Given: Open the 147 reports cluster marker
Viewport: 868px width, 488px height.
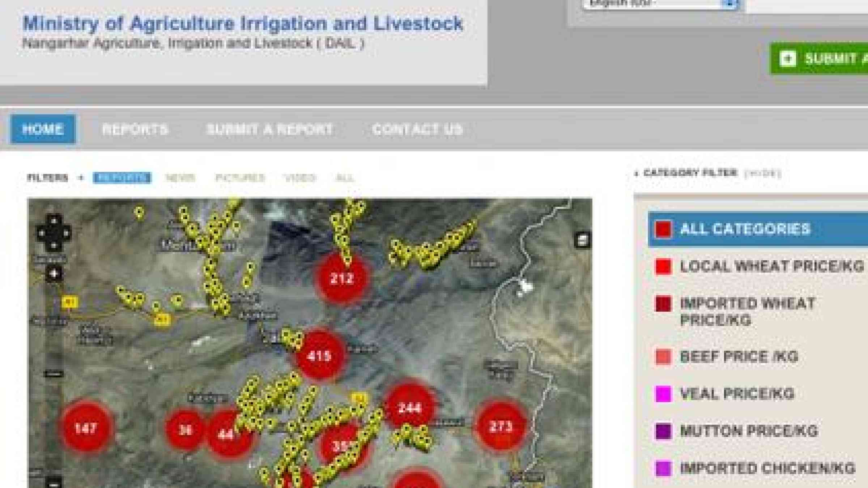Looking at the screenshot, I should (86, 428).
